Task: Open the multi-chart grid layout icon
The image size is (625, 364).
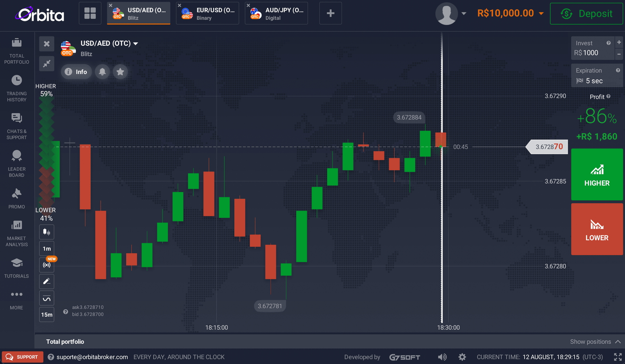Action: [90, 13]
